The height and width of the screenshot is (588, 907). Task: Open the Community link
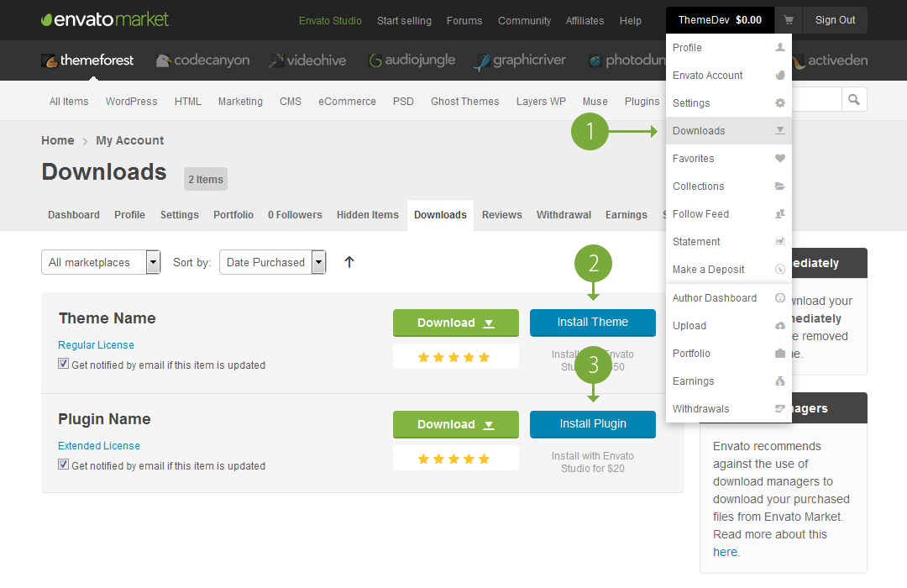click(525, 21)
